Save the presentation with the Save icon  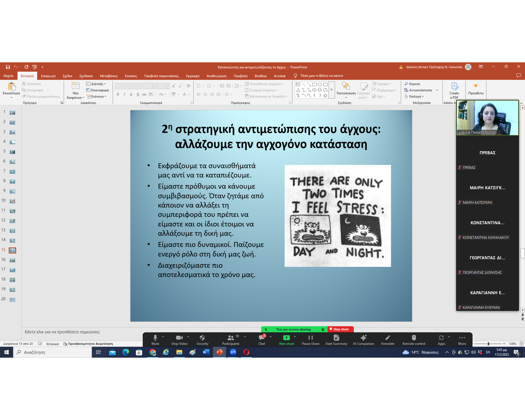(8, 67)
